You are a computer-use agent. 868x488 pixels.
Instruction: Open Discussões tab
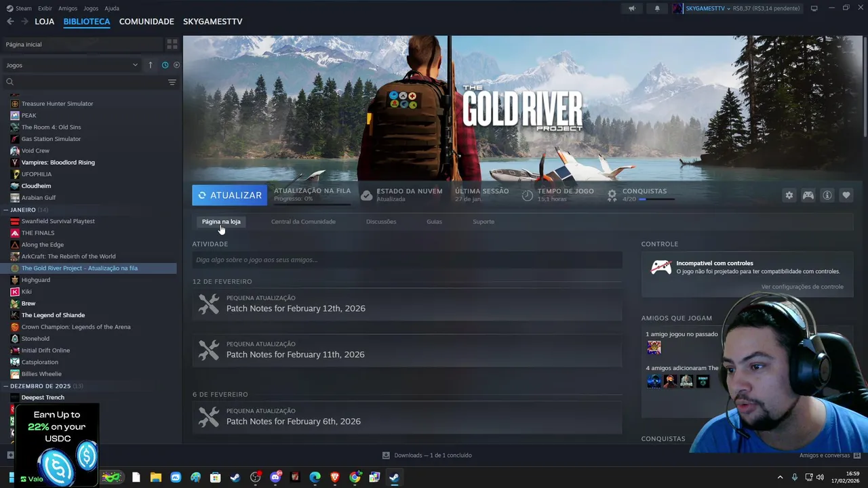381,222
